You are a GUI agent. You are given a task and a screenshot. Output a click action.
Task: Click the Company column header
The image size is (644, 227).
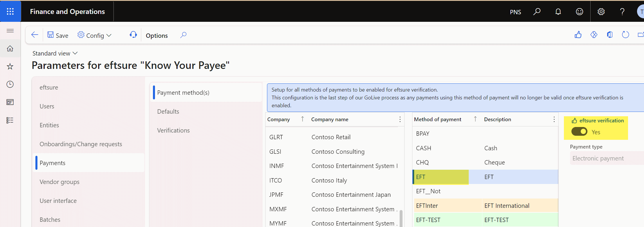[279, 119]
